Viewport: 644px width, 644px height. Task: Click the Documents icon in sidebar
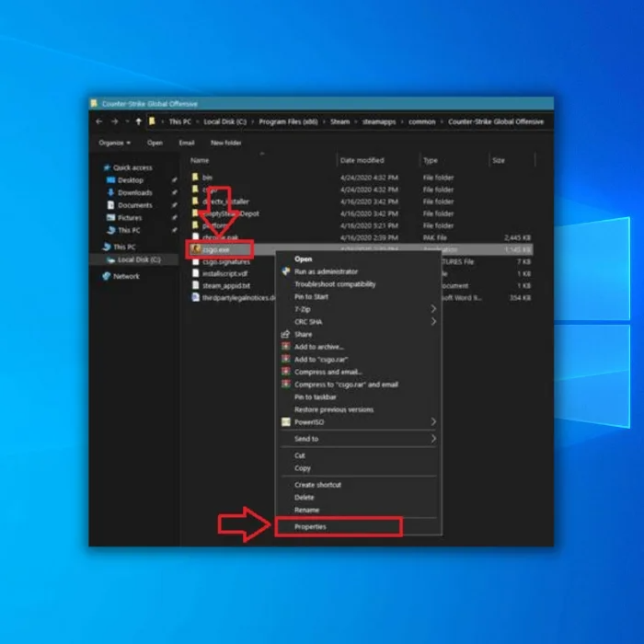click(x=110, y=205)
